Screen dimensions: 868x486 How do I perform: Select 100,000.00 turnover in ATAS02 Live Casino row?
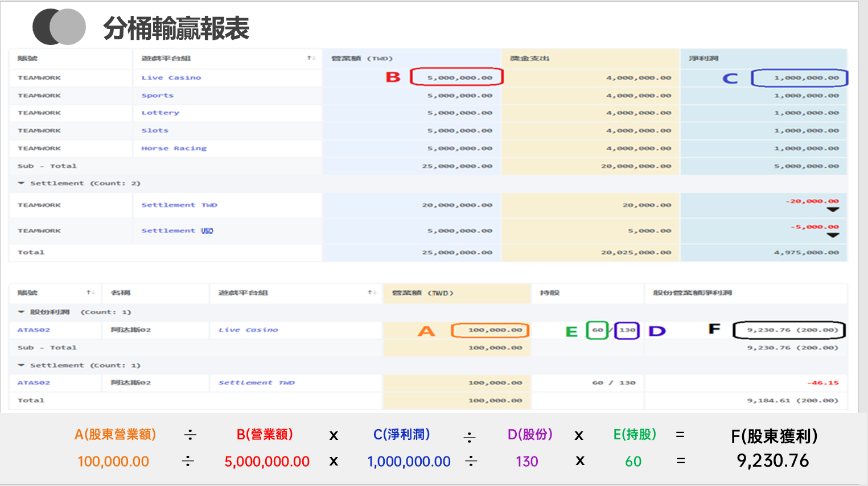point(495,330)
